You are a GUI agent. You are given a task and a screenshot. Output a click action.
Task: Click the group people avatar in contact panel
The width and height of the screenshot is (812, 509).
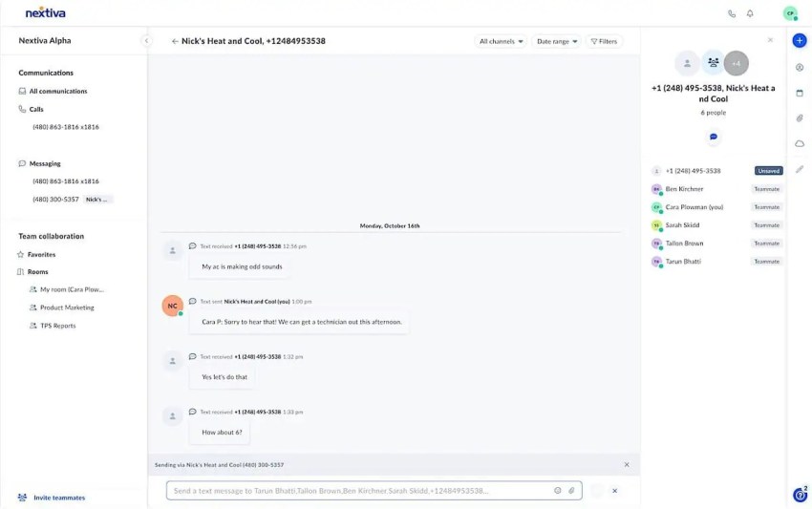point(713,63)
